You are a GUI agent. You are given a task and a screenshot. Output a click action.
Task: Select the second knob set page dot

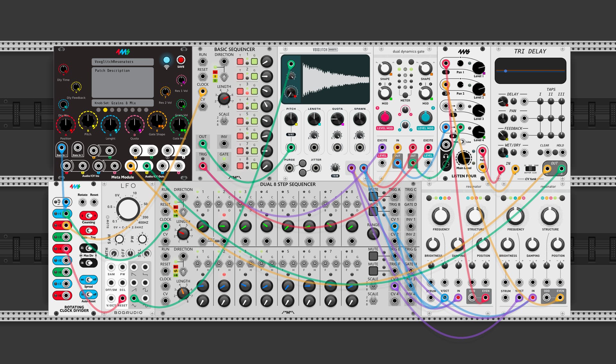coord(105,110)
